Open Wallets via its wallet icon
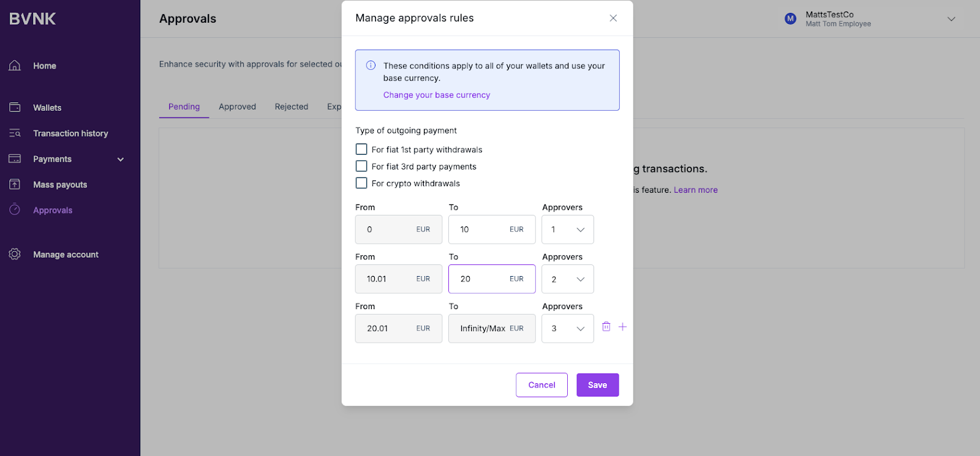 pos(15,108)
